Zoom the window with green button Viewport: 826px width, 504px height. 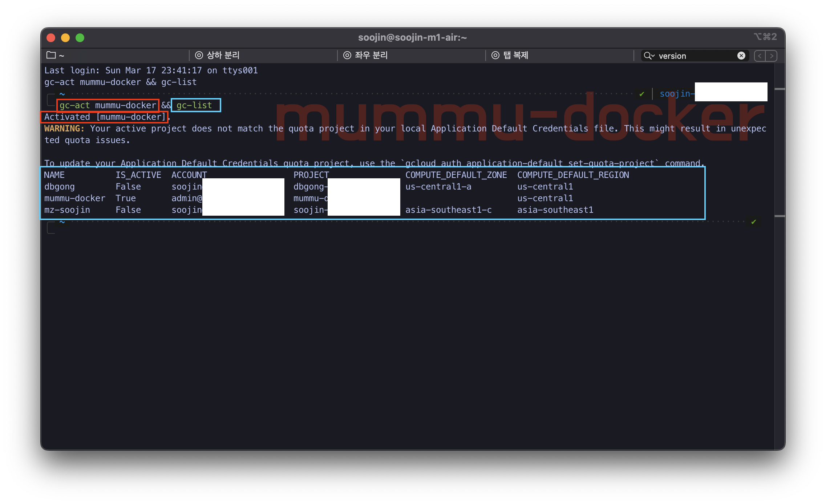tap(80, 38)
